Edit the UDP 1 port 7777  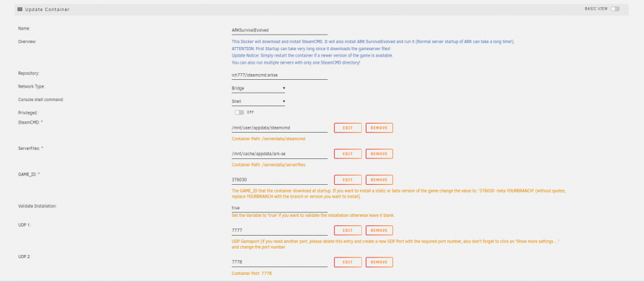(x=348, y=230)
